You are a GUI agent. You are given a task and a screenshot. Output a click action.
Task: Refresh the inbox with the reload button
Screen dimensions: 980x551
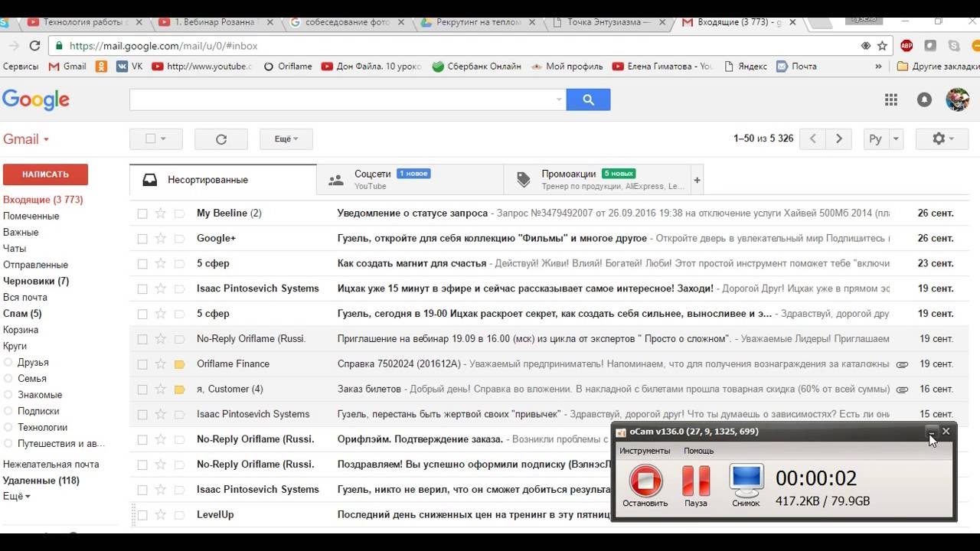pyautogui.click(x=221, y=139)
